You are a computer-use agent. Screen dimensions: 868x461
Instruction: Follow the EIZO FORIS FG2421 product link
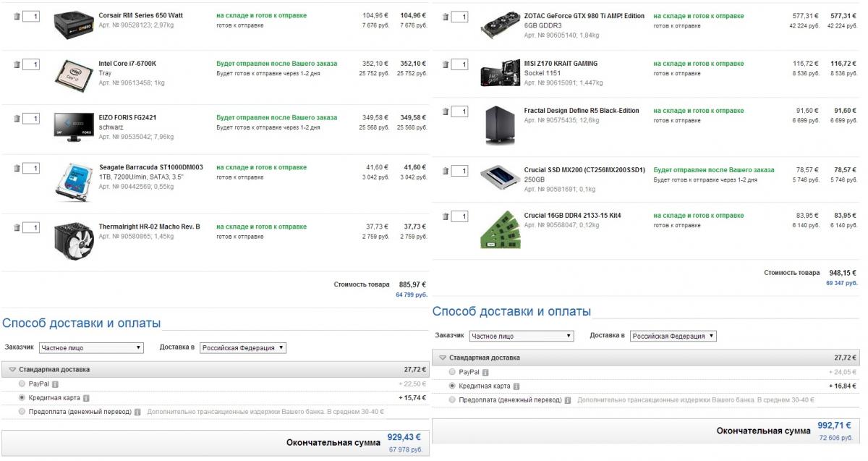point(127,117)
